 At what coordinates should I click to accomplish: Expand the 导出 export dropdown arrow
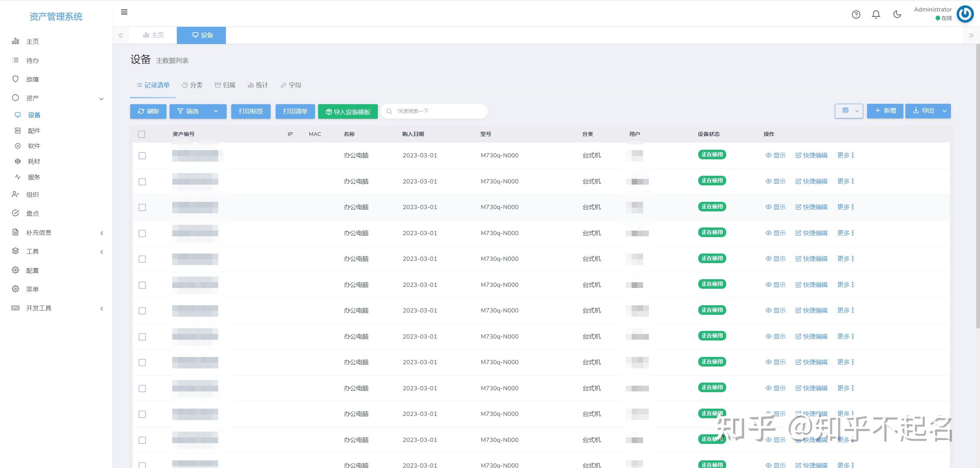944,111
